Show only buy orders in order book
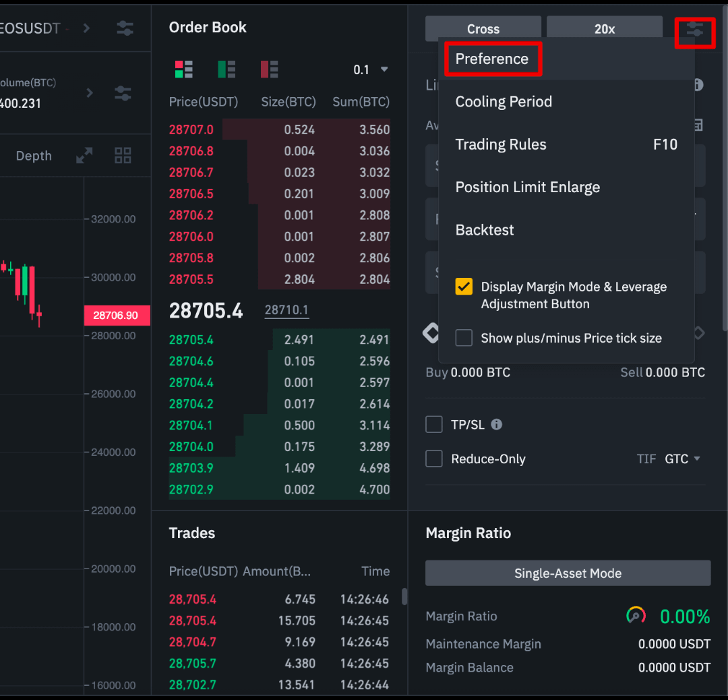The width and height of the screenshot is (728, 700). coord(226,69)
